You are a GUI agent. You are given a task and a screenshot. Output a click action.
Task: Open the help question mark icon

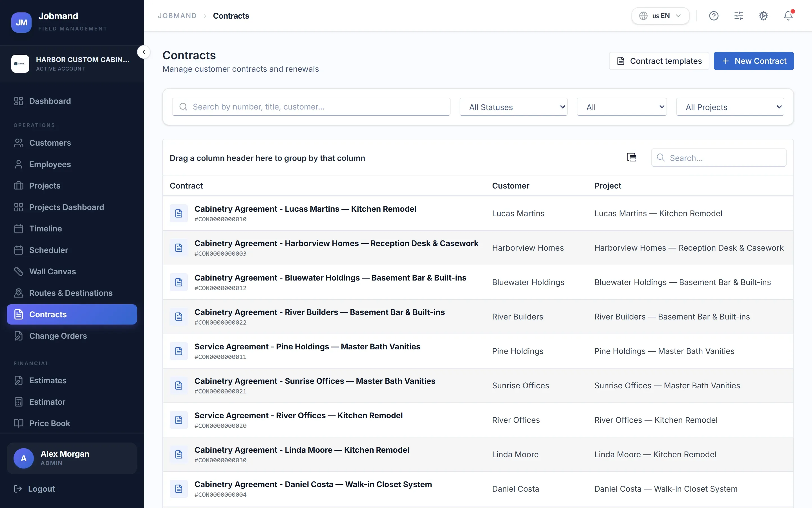point(714,16)
